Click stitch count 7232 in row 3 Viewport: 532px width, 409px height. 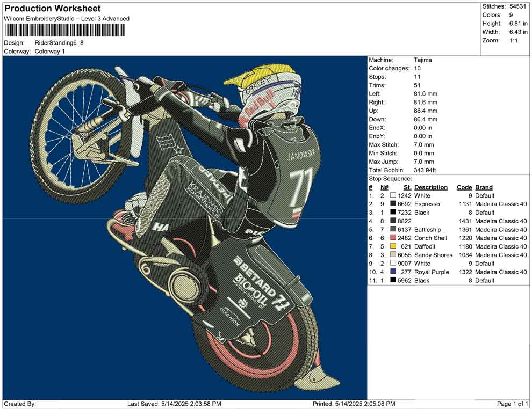(405, 213)
